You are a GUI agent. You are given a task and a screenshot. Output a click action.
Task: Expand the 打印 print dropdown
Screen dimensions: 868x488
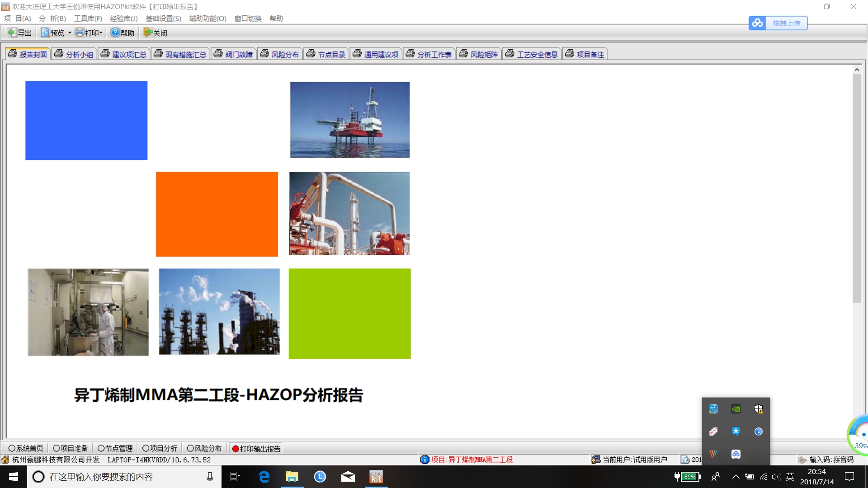tap(101, 33)
